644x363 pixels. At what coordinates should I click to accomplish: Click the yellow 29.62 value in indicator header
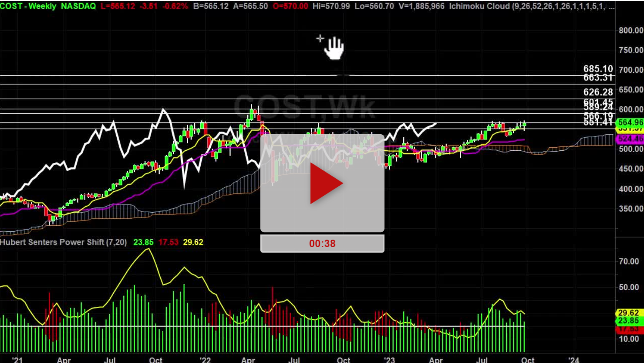193,242
